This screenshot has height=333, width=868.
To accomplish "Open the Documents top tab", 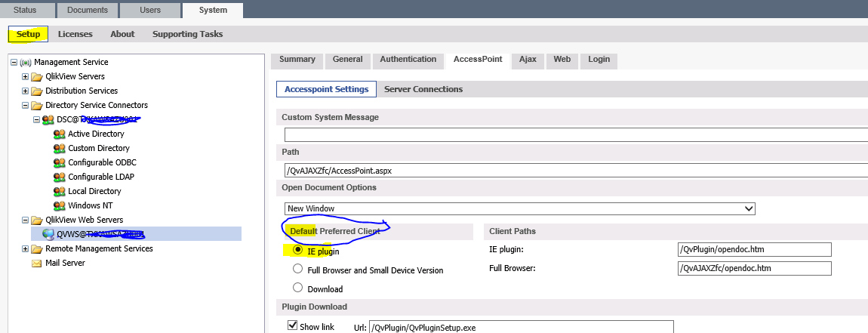I will pos(87,10).
